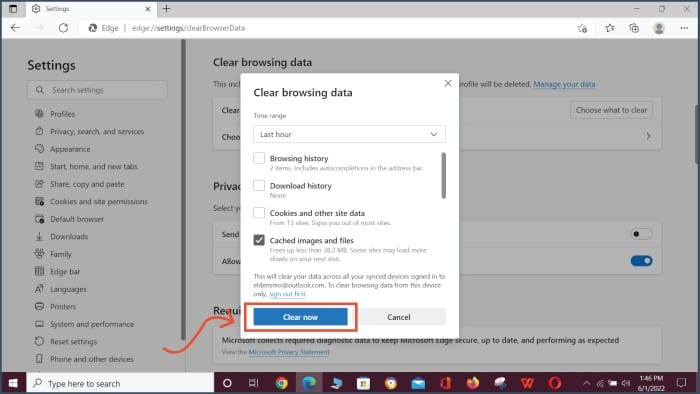Open Microsoft Store from taskbar

(363, 383)
